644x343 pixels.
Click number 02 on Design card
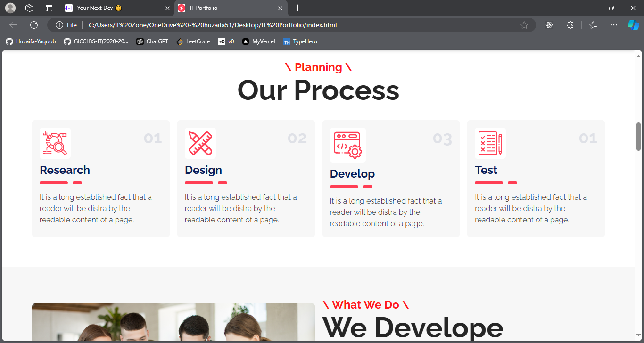click(x=297, y=139)
